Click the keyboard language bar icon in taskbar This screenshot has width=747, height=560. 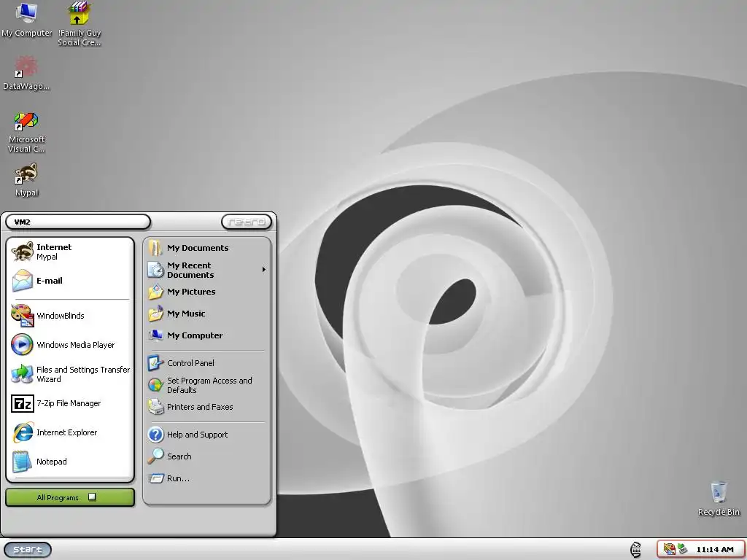[635, 550]
